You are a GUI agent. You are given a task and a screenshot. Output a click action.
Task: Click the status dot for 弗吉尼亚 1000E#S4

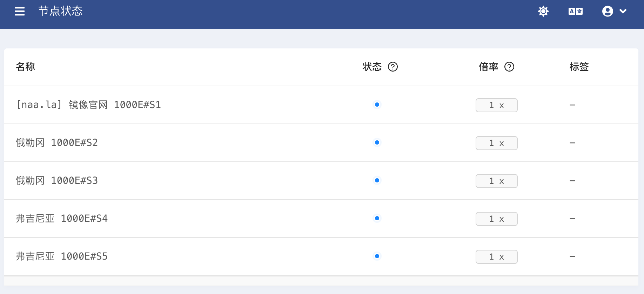click(x=377, y=218)
